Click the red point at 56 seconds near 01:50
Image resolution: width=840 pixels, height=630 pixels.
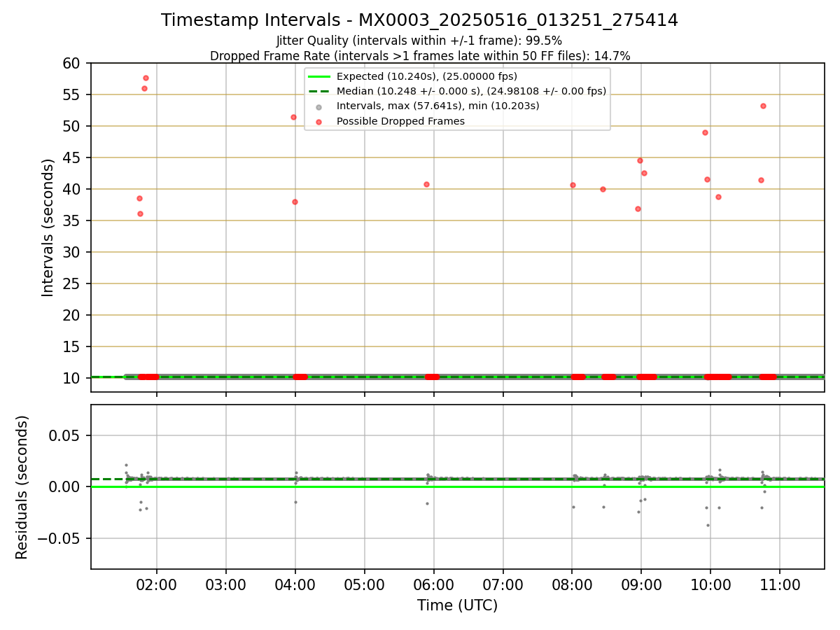point(144,88)
